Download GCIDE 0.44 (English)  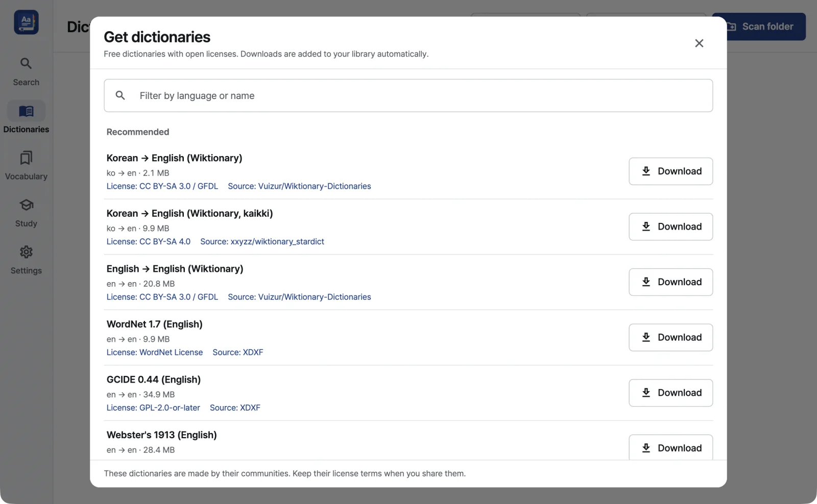(670, 393)
